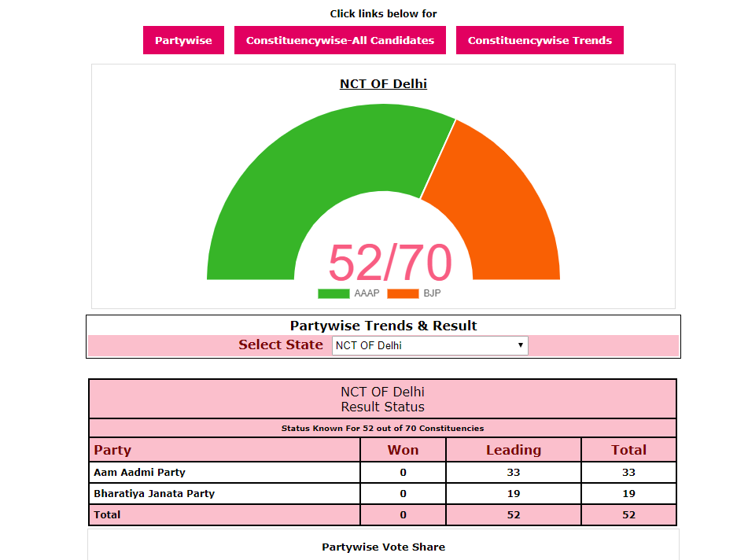Click the Result Status table heading
This screenshot has width=737, height=560.
tap(382, 407)
